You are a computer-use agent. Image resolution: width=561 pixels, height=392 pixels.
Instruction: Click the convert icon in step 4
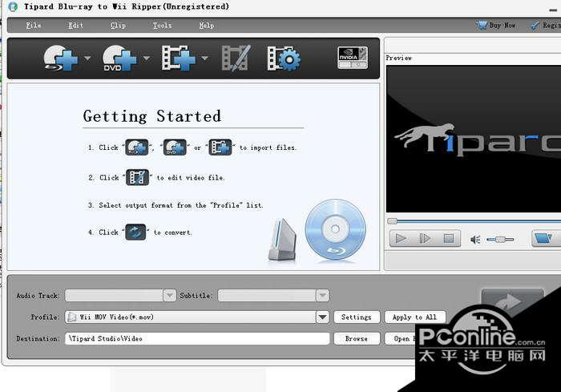(135, 232)
